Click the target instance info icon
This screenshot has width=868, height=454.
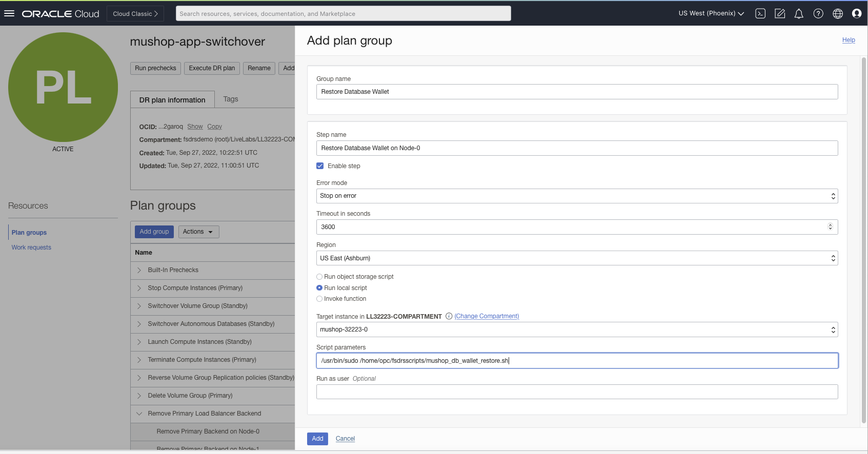[449, 316]
